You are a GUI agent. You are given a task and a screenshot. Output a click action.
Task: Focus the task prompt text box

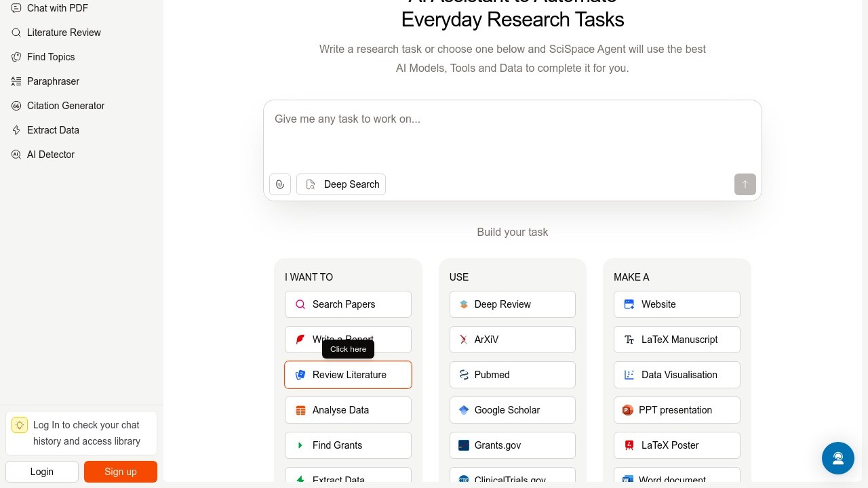tap(512, 136)
